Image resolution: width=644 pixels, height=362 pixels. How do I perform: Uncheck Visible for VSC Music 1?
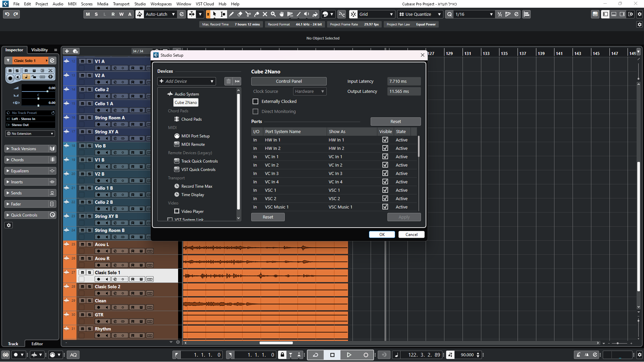click(385, 207)
